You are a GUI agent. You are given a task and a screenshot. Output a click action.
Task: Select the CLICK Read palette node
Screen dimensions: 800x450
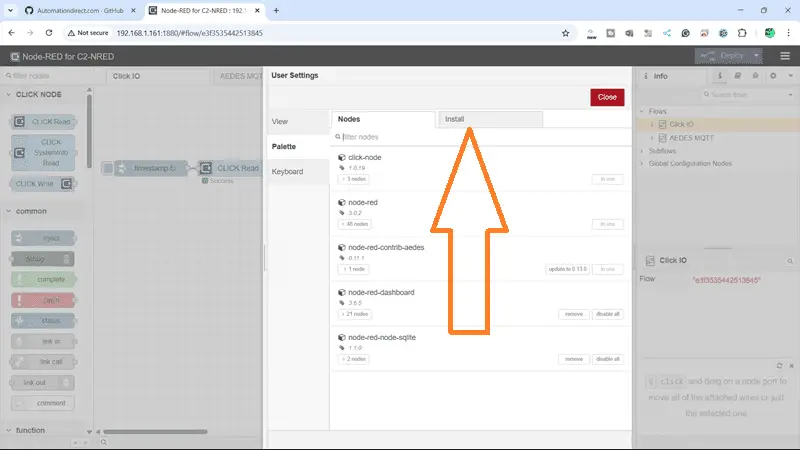(x=43, y=121)
